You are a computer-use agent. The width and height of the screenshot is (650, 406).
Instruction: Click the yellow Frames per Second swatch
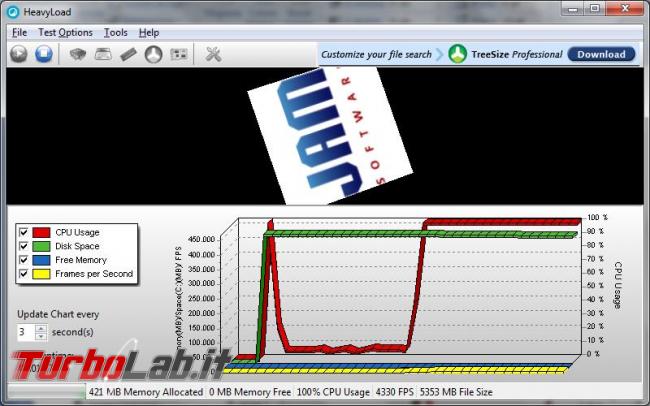pos(41,274)
